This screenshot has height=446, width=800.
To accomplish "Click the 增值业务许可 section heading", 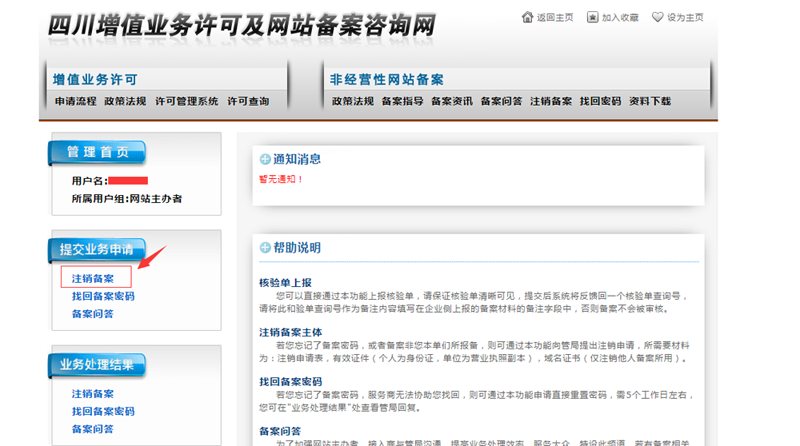I will pyautogui.click(x=95, y=80).
